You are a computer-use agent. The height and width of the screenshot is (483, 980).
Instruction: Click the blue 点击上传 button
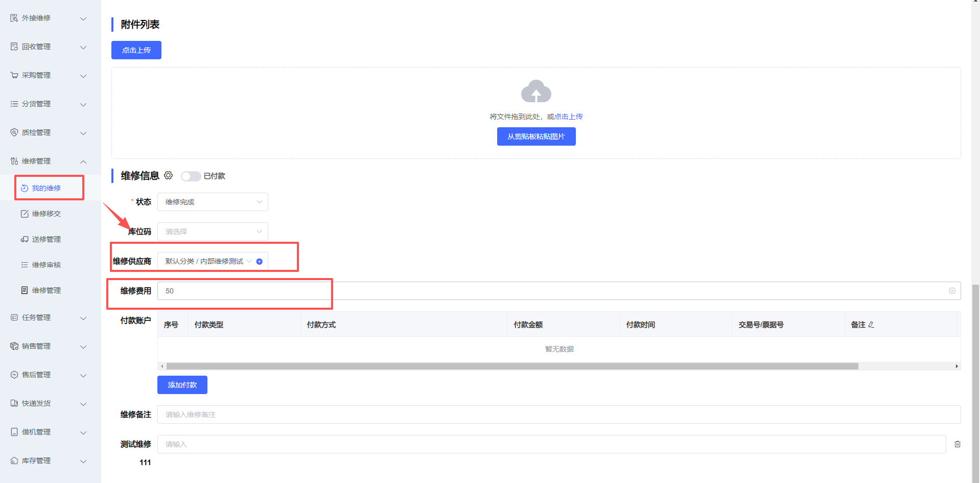tap(136, 50)
